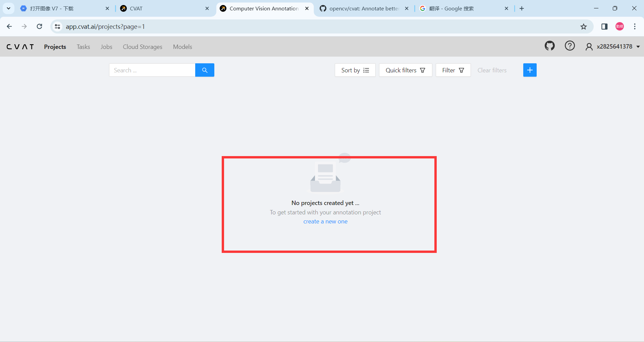The width and height of the screenshot is (644, 342).
Task: Open the Sort by dropdown
Action: click(355, 70)
